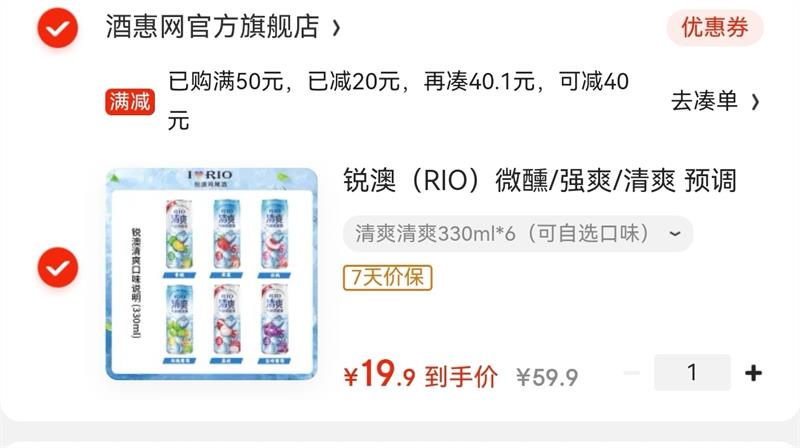Increase quantity with the plus button

754,373
